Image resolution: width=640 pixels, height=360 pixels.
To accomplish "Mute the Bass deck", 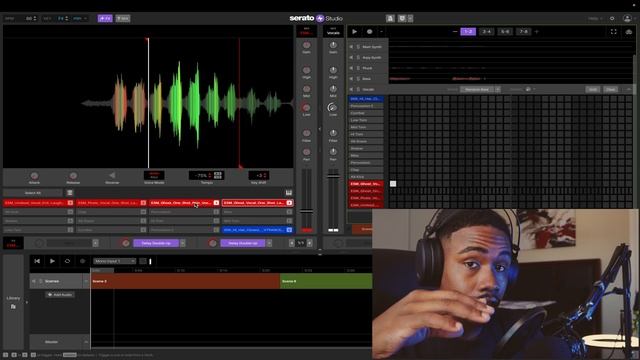I will click(351, 79).
